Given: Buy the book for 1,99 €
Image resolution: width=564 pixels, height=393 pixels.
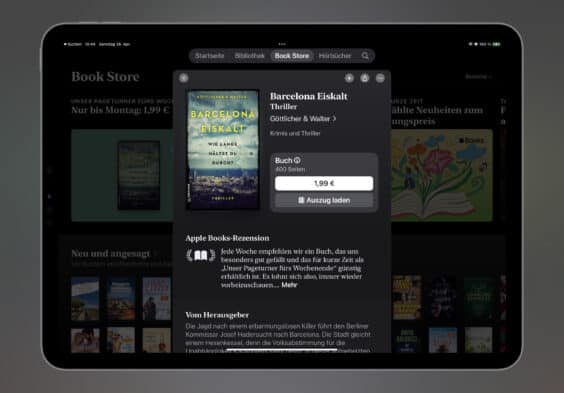Looking at the screenshot, I should [x=324, y=183].
